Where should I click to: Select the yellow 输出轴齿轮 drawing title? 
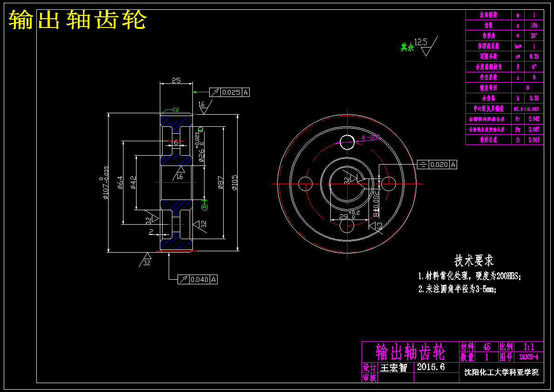click(x=77, y=20)
